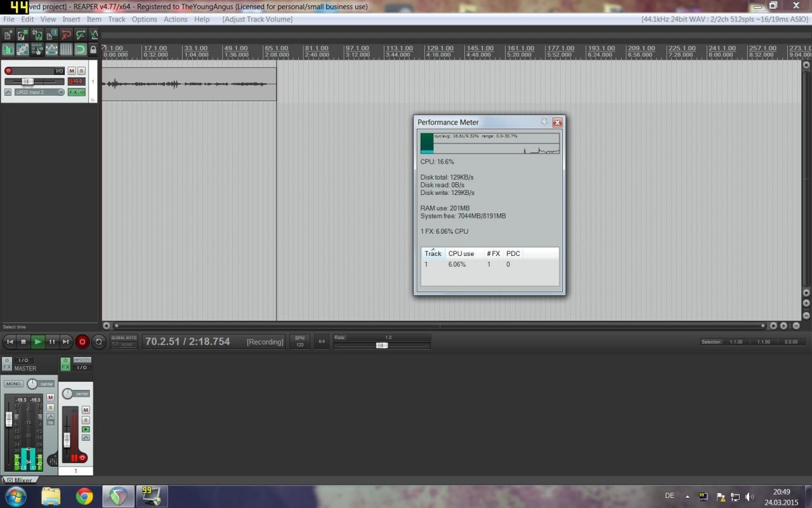The height and width of the screenshot is (508, 812).
Task: Click the Master FX button in mixer
Action: pos(7,366)
